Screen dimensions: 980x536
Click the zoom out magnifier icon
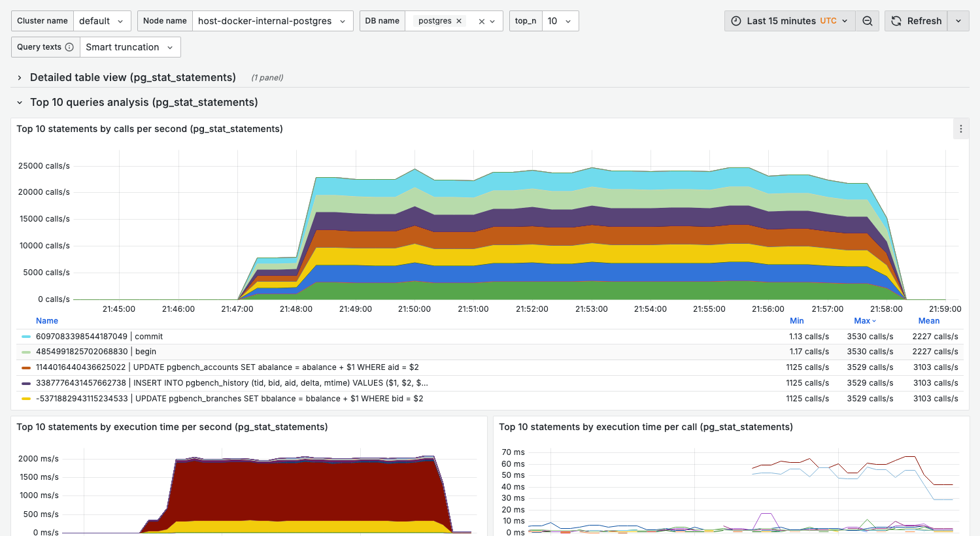click(x=867, y=20)
